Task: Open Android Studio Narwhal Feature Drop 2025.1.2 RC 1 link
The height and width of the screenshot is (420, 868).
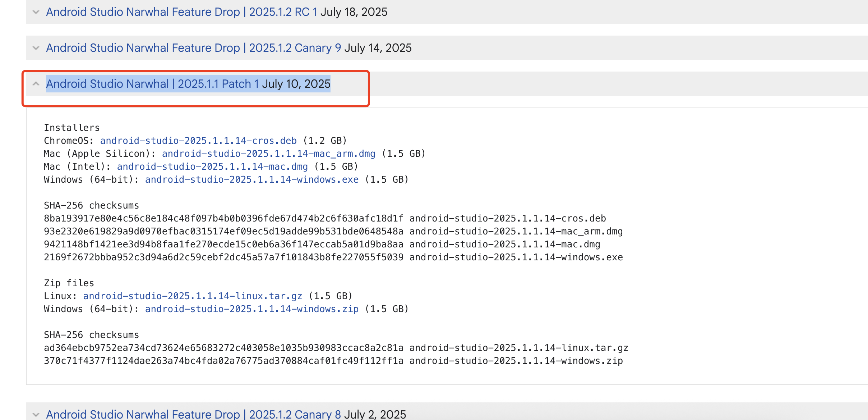Action: click(182, 12)
